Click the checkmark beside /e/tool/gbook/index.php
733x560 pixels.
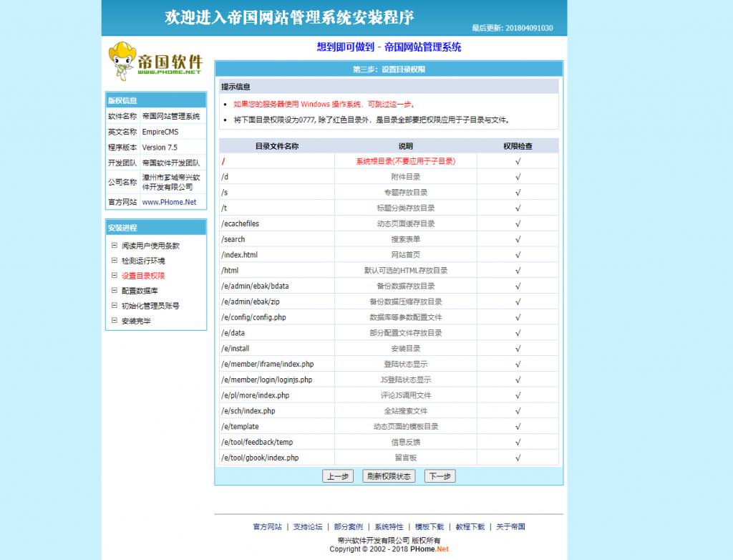517,458
